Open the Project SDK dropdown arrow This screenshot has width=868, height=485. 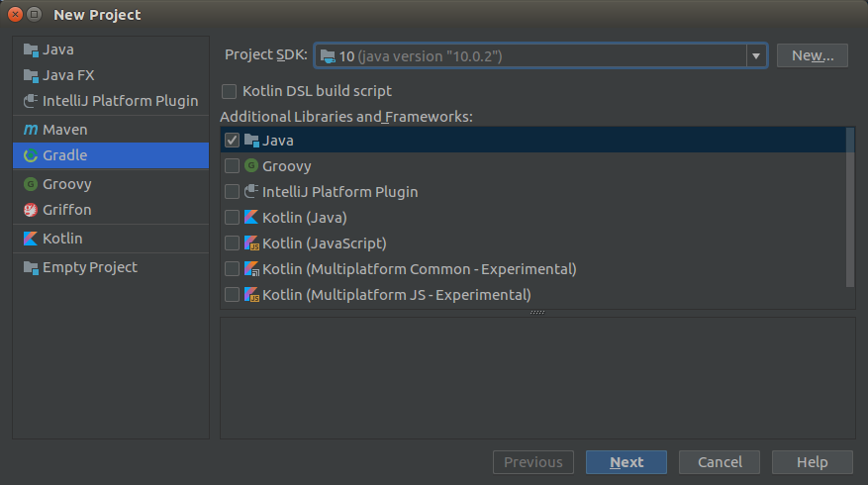coord(755,55)
